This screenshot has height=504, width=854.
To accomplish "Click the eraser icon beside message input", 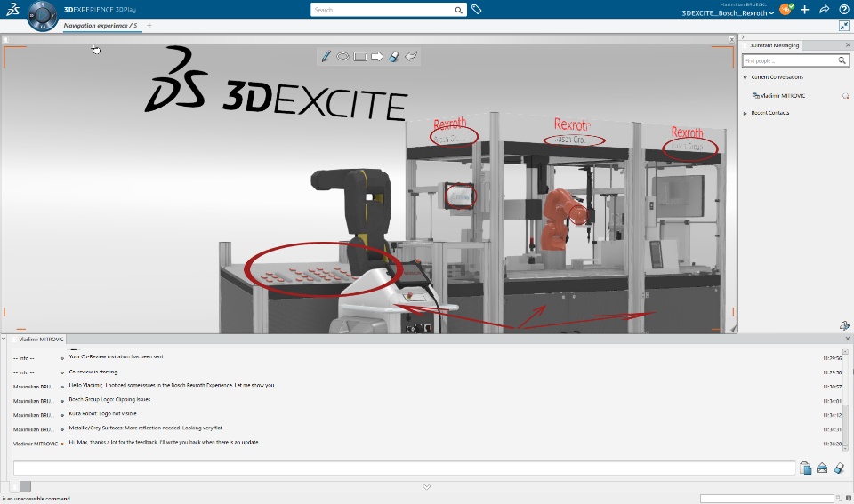I will coord(839,468).
